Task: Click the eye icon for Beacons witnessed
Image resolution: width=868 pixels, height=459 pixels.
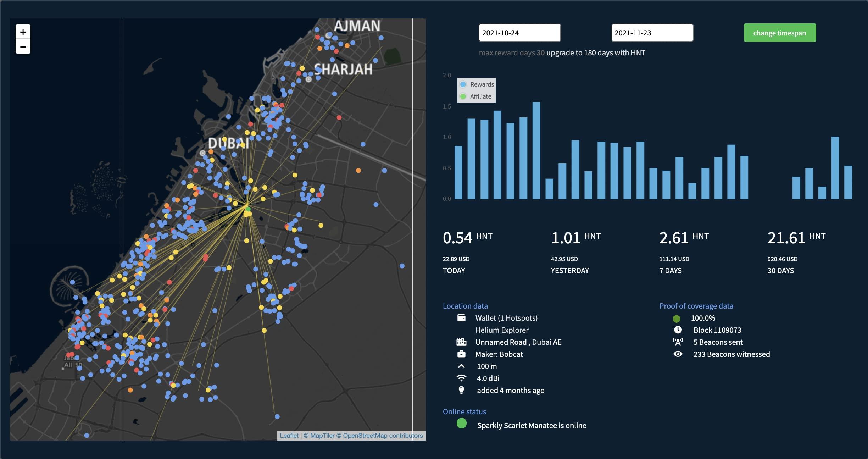Action: (x=678, y=354)
